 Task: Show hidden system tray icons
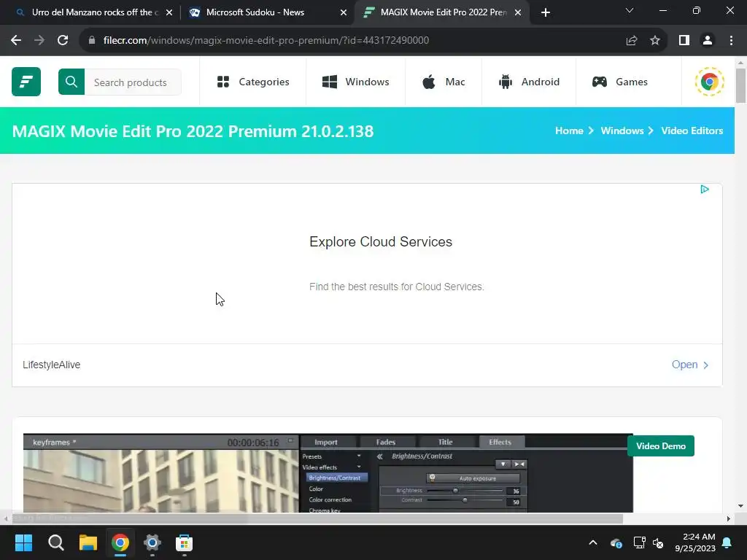tap(592, 542)
